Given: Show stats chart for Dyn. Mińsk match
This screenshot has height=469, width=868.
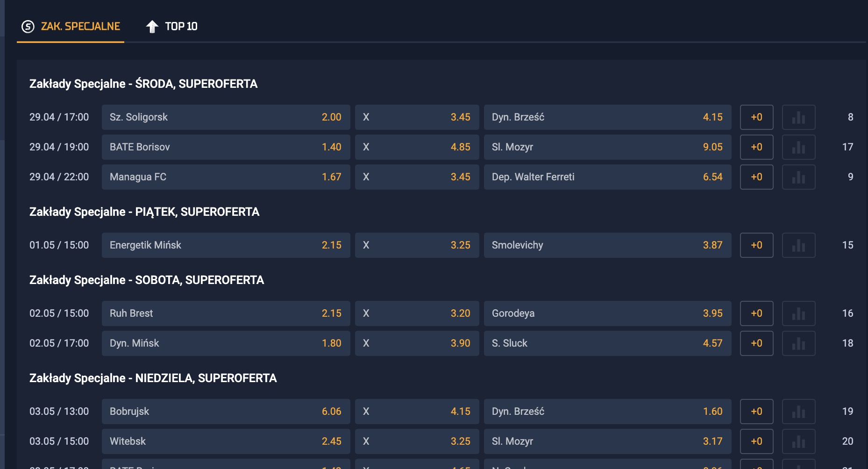Looking at the screenshot, I should point(798,343).
